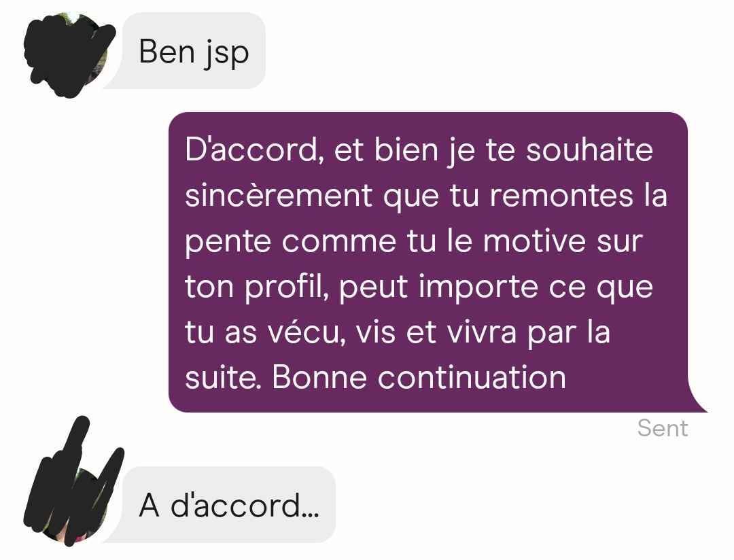Tap the line "ton profil, peut importe ce que"
The width and height of the screenshot is (734, 560).
point(419,287)
